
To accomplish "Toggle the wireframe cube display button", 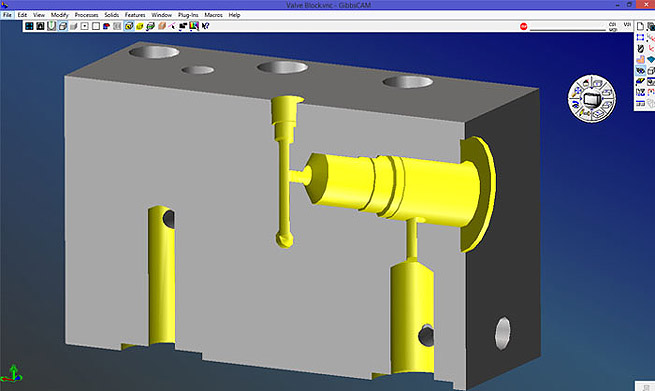I will (63, 26).
